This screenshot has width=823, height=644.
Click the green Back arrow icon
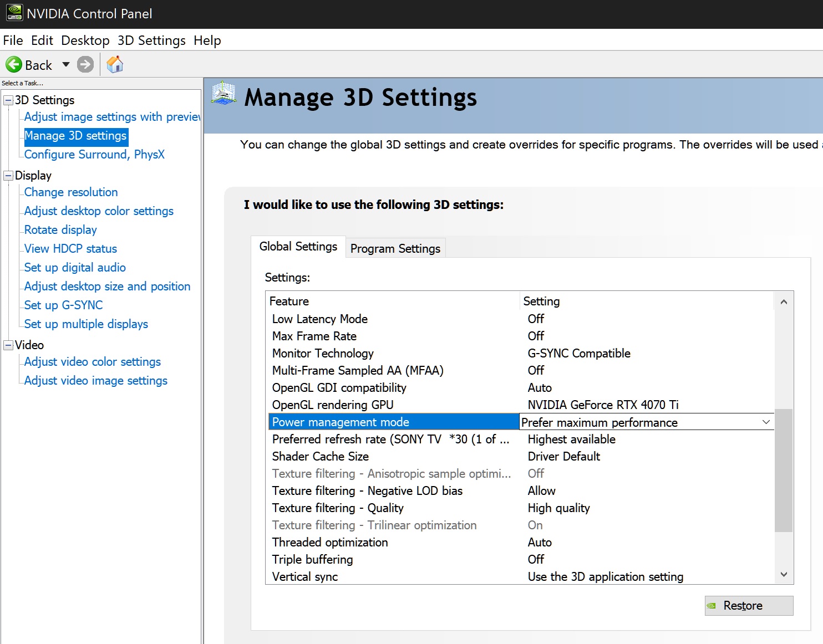click(x=14, y=65)
